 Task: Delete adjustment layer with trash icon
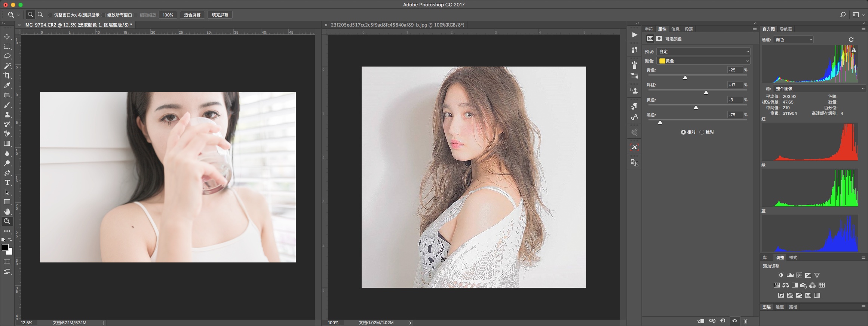pos(745,321)
